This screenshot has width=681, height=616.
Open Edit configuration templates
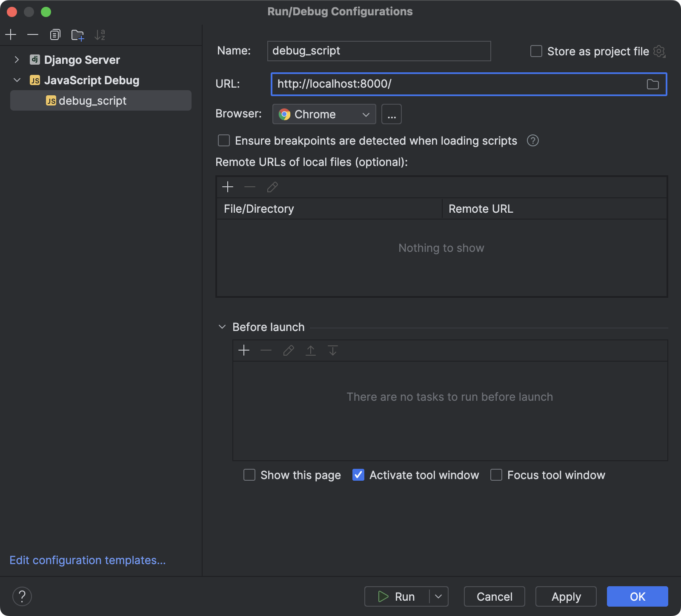[88, 560]
